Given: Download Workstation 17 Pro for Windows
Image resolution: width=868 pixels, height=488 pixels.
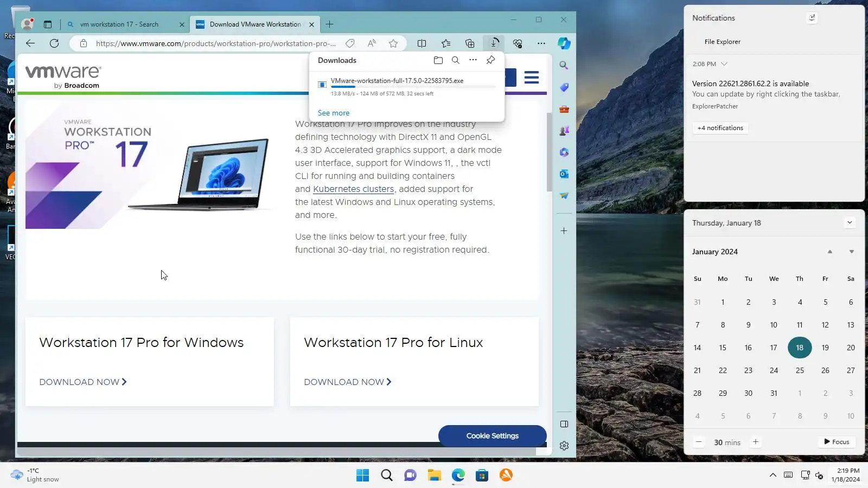Looking at the screenshot, I should tap(83, 382).
